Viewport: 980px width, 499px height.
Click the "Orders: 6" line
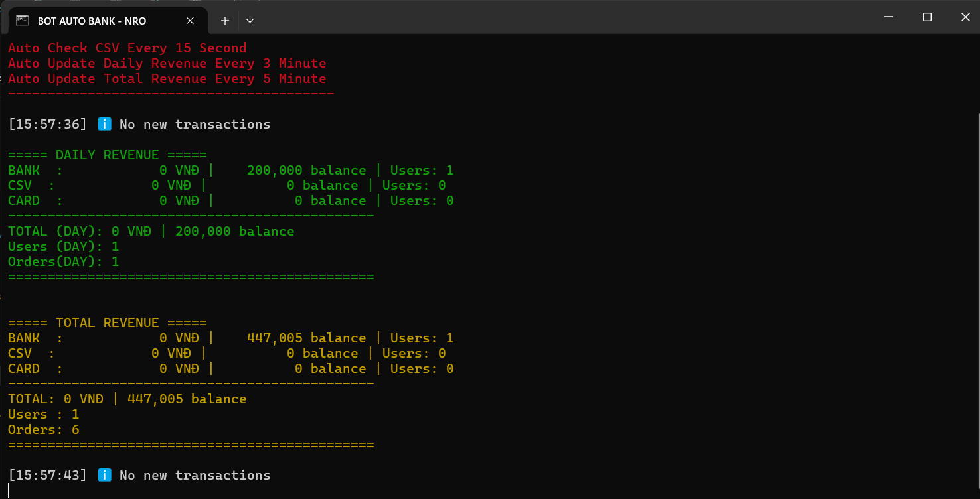(44, 430)
